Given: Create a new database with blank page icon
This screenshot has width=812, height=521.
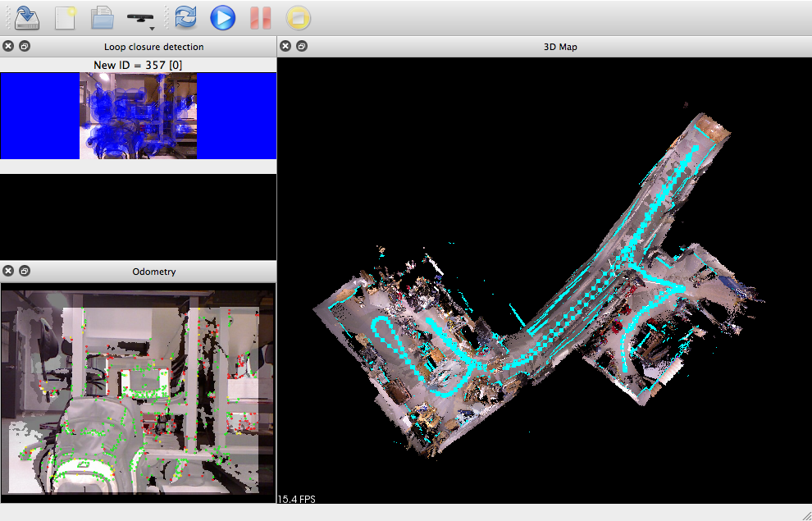Looking at the screenshot, I should (x=65, y=17).
